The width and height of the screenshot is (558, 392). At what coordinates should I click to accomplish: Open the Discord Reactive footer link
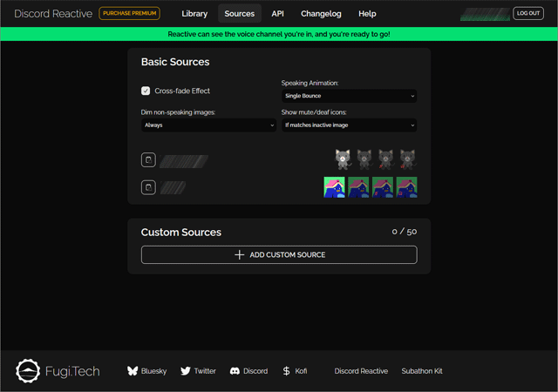[x=361, y=371]
